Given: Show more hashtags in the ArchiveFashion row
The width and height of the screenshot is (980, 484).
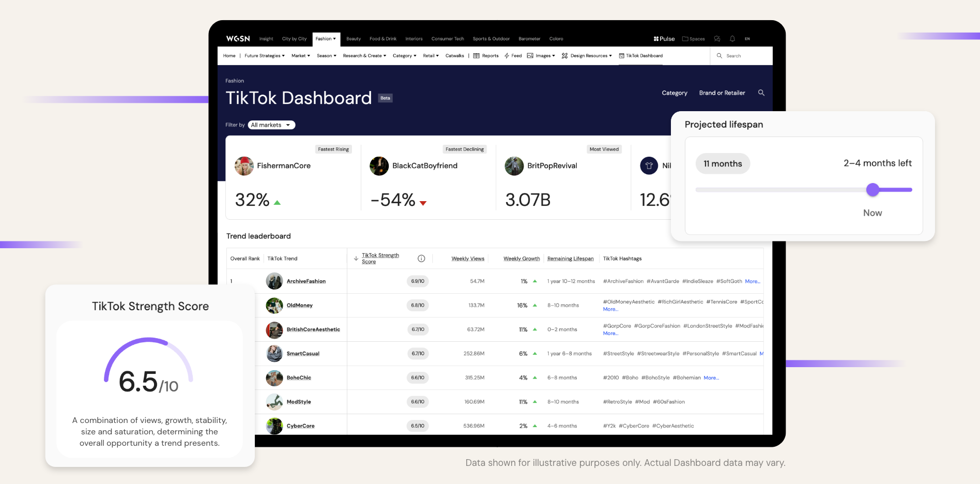Looking at the screenshot, I should click(753, 281).
